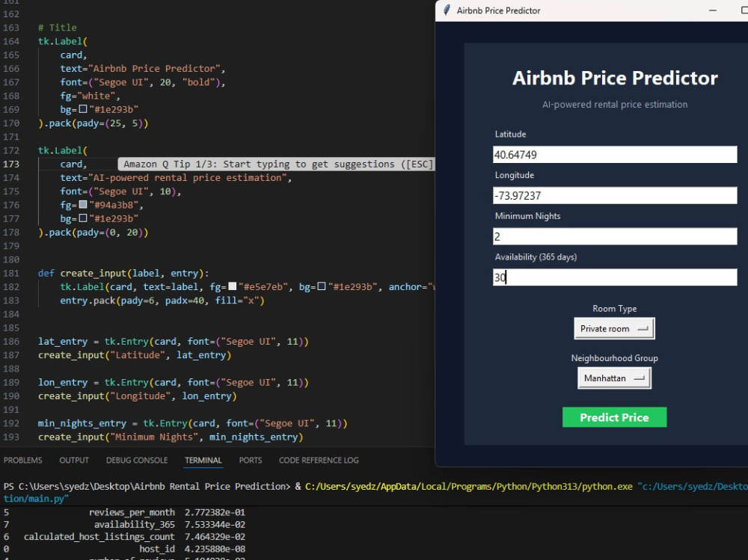Open the CODE REFERENCE LOG tab
Image resolution: width=748 pixels, height=560 pixels.
[319, 461]
